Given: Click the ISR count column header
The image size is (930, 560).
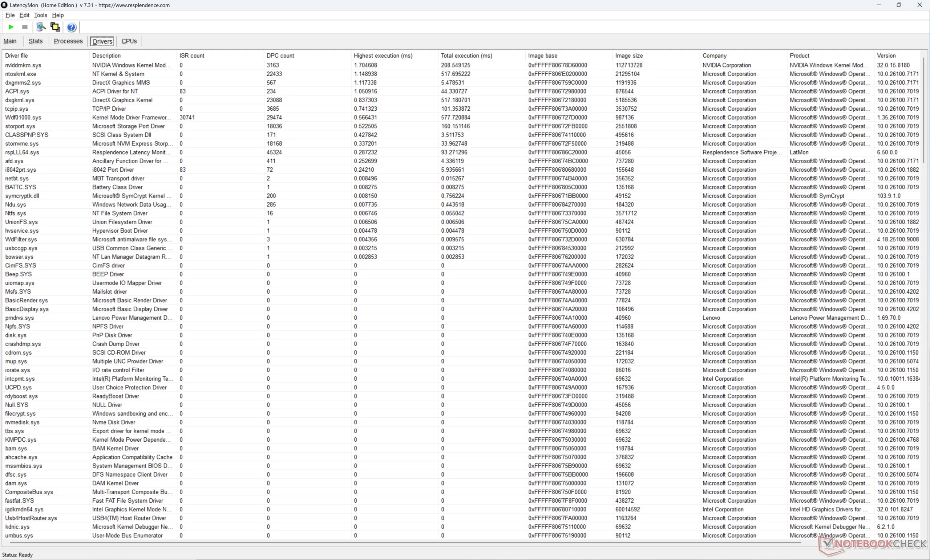Looking at the screenshot, I should click(192, 56).
